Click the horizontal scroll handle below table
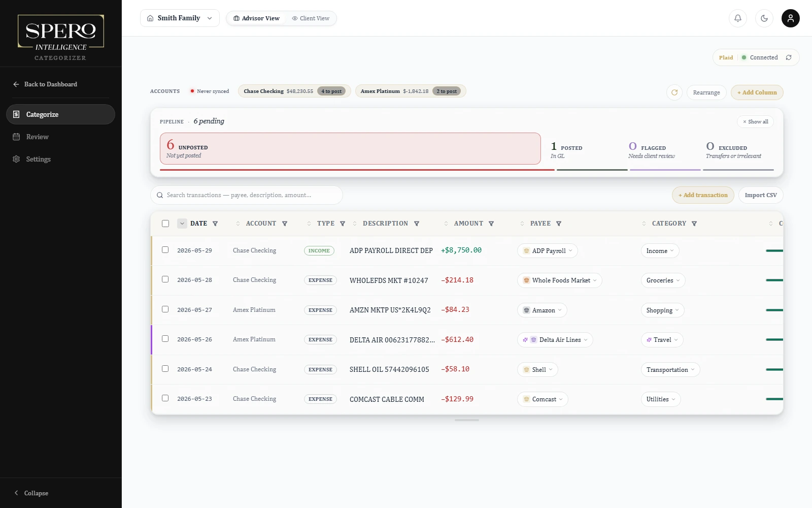The width and height of the screenshot is (812, 508). 467,420
